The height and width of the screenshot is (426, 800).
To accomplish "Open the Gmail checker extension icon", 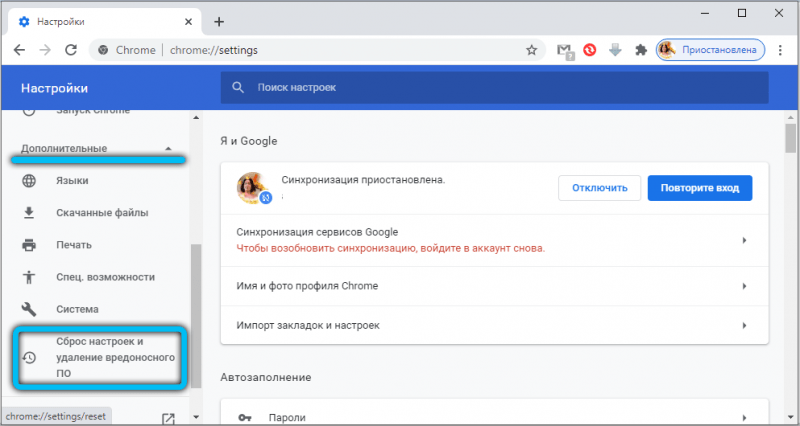I will [565, 51].
